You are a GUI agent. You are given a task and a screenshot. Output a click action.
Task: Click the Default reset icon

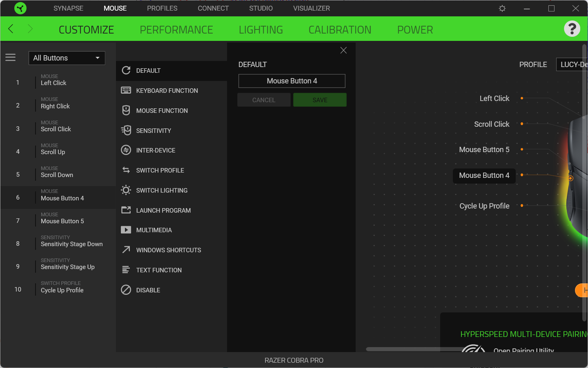[126, 70]
